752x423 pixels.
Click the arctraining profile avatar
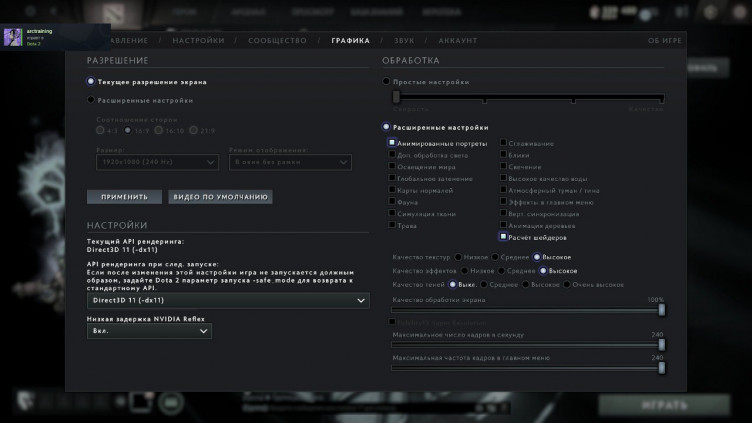click(x=13, y=37)
